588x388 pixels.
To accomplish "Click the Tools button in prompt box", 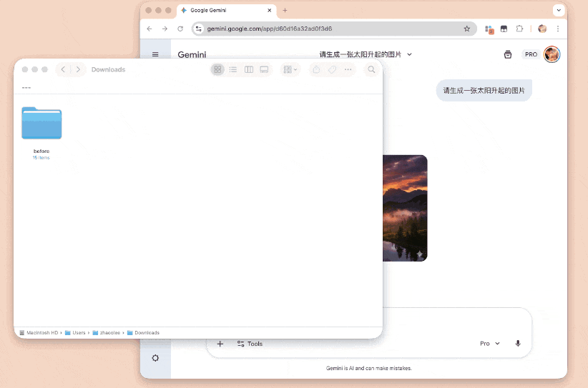I will click(250, 344).
